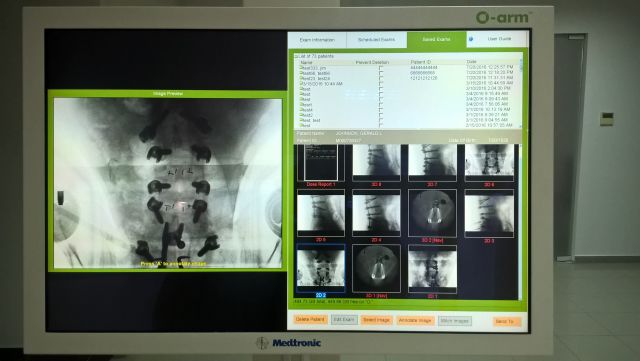Image resolution: width=640 pixels, height=361 pixels.
Task: Check Prevent Deletion for test56, test56
Action: pos(381,73)
